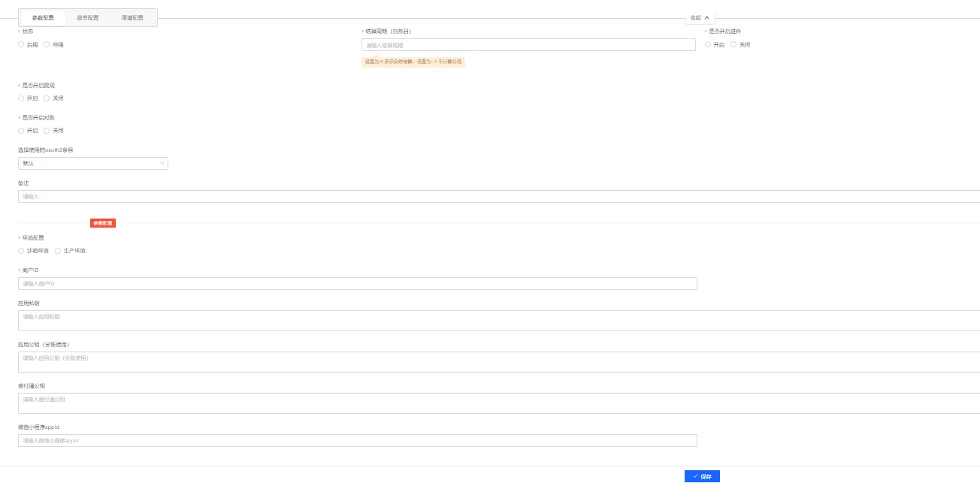Focus the 微信小程序appId input field

tap(357, 441)
